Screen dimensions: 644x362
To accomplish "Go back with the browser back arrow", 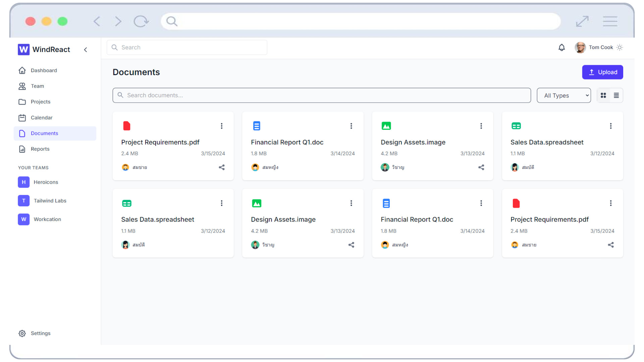I will coord(97,21).
